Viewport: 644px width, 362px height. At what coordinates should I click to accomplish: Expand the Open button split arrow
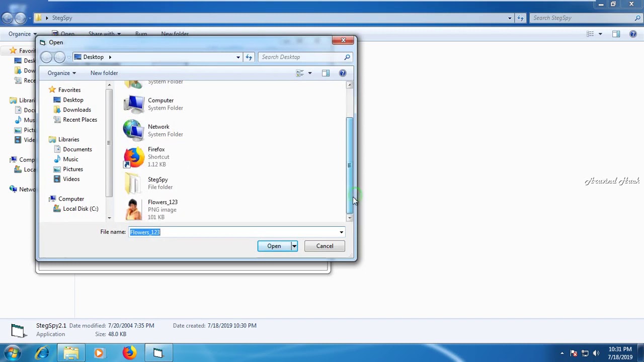[x=294, y=246]
